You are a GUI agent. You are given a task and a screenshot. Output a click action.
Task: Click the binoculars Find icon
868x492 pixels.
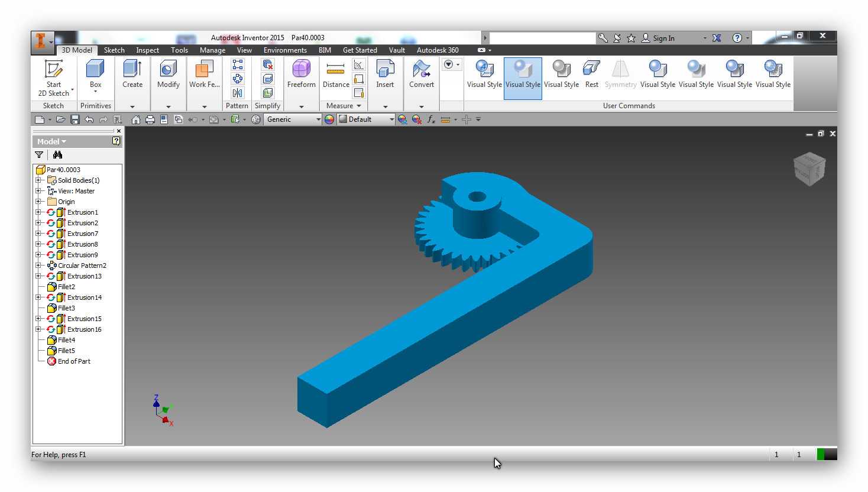[57, 155]
